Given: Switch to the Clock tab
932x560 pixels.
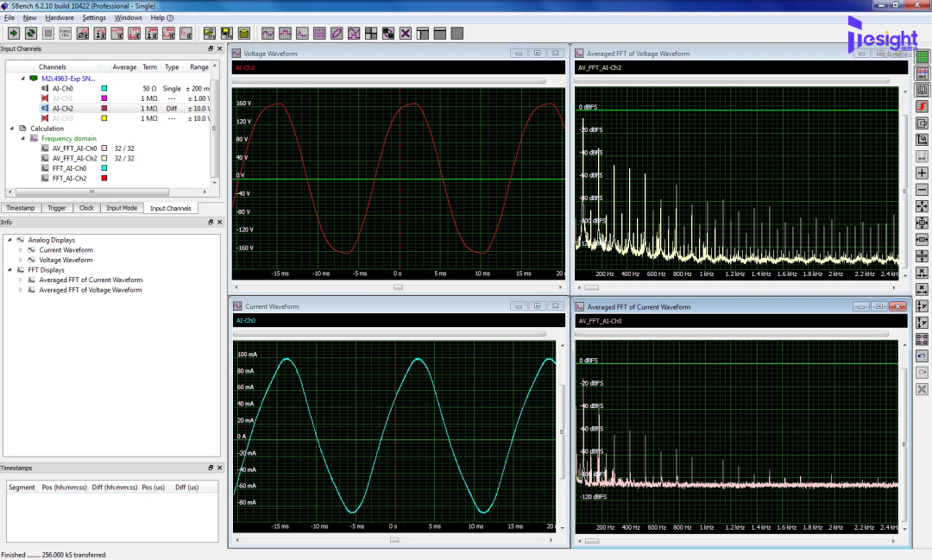Looking at the screenshot, I should tap(87, 208).
